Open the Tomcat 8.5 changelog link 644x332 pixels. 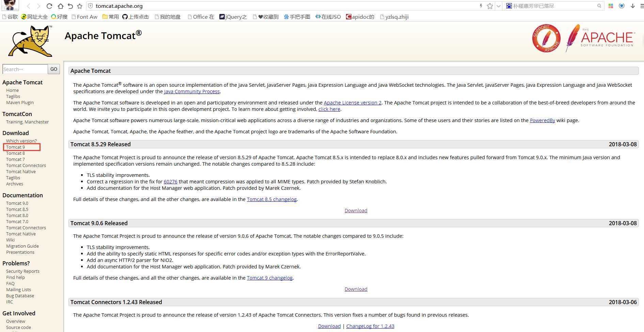pyautogui.click(x=272, y=199)
